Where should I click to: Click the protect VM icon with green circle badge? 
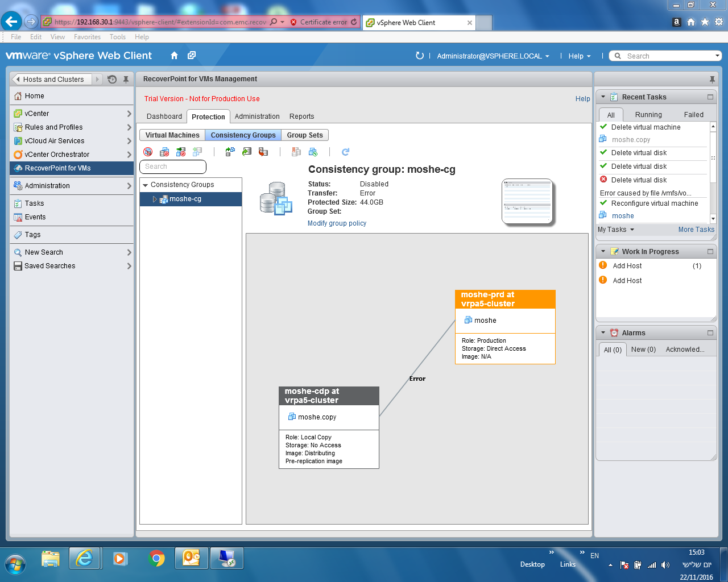pyautogui.click(x=313, y=152)
